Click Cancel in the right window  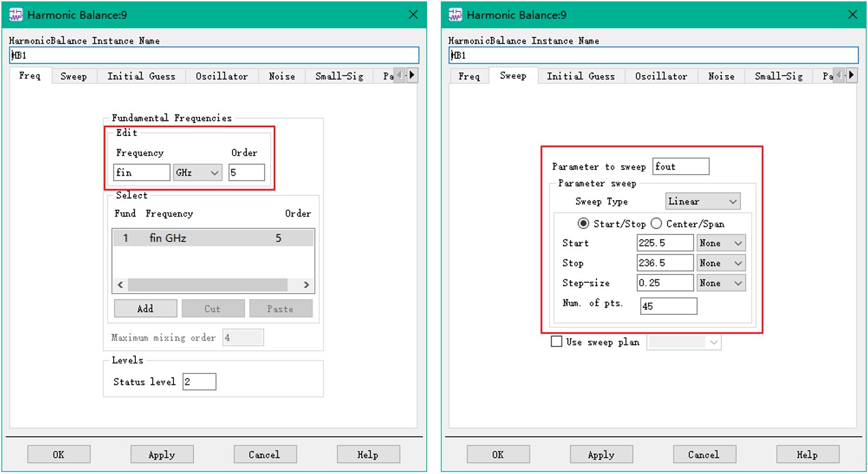point(704,454)
